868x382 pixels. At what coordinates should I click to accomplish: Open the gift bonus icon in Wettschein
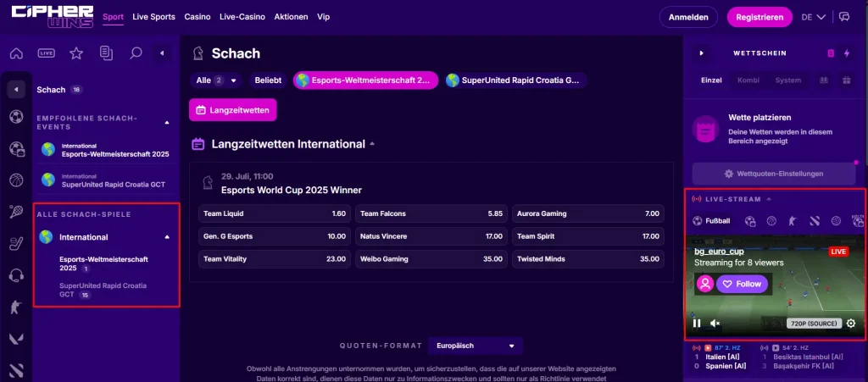click(847, 80)
